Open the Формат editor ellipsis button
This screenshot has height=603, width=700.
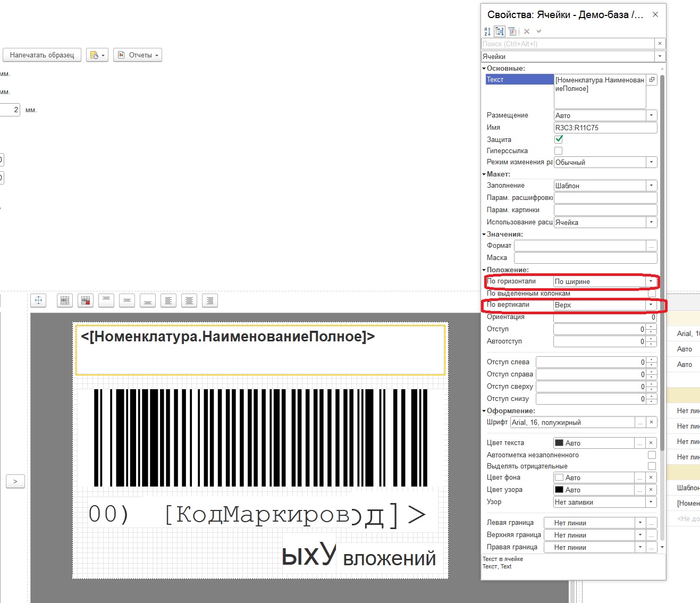pyautogui.click(x=652, y=246)
